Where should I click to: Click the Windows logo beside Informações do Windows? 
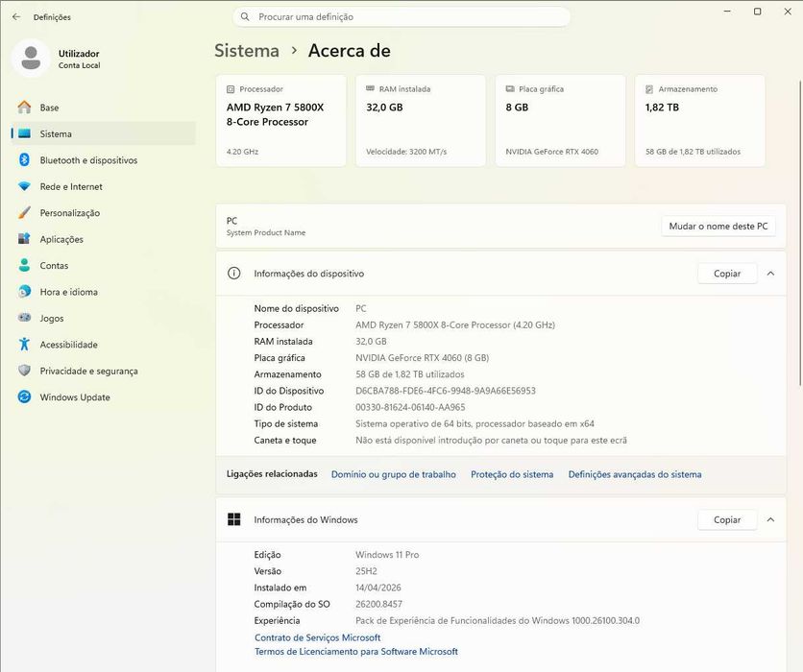click(x=233, y=519)
